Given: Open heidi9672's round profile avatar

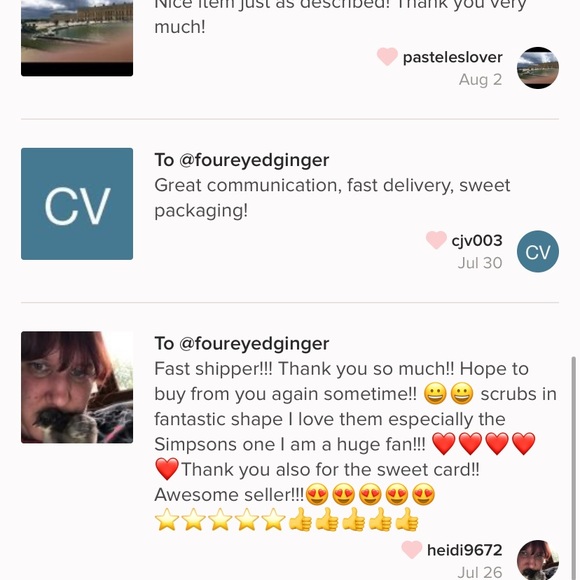Looking at the screenshot, I should click(537, 560).
